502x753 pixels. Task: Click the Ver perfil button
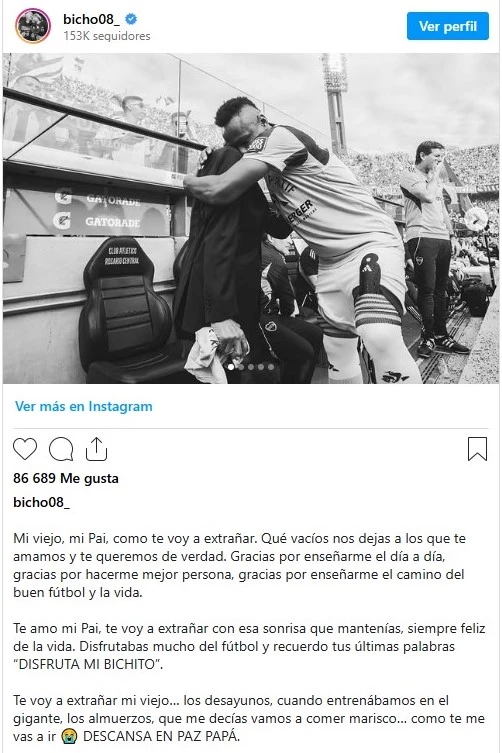(x=448, y=26)
